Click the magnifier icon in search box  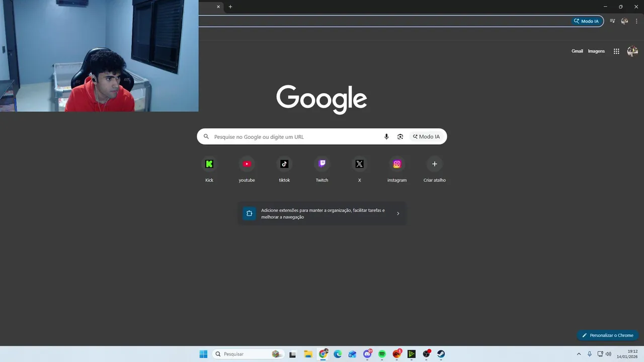pos(206,137)
